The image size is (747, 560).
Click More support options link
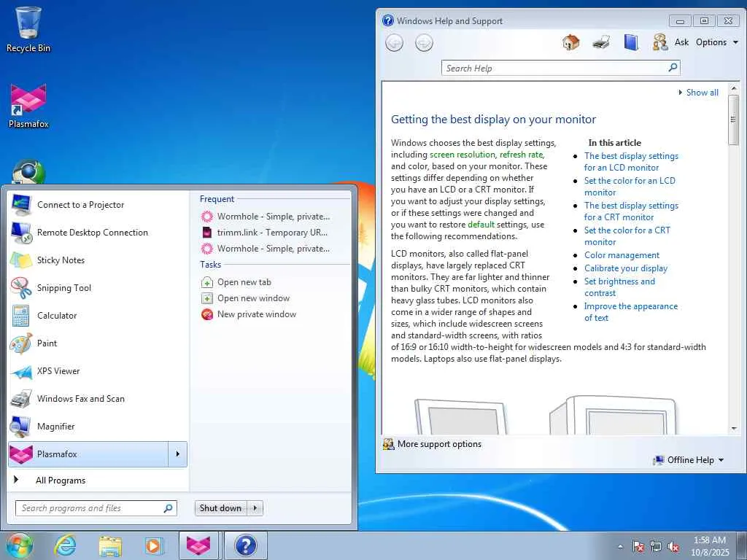[439, 444]
